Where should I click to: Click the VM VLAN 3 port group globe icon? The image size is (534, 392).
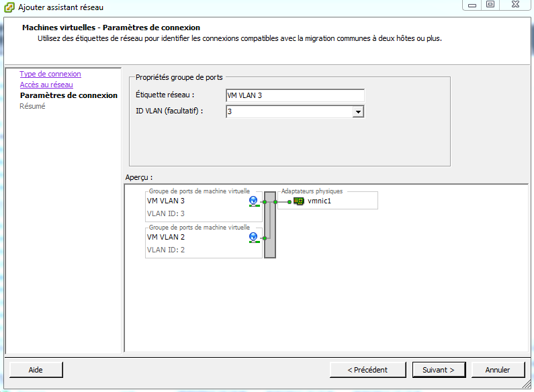(254, 201)
